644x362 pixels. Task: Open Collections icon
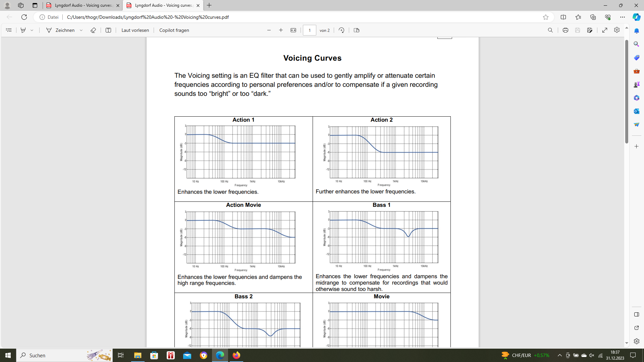pyautogui.click(x=593, y=17)
